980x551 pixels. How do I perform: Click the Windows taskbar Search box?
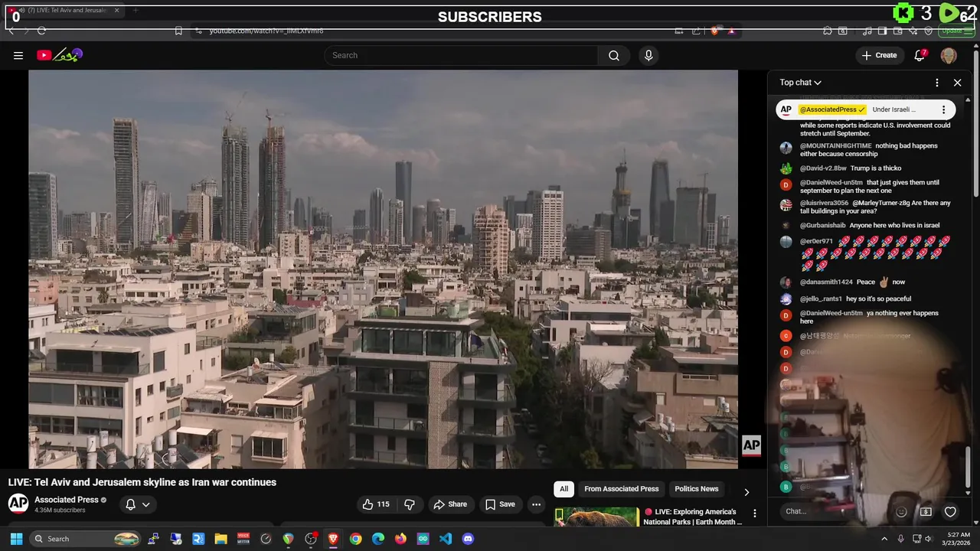[86, 539]
